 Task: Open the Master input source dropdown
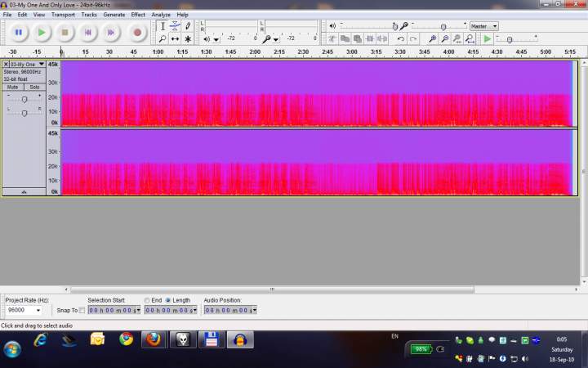(x=484, y=26)
